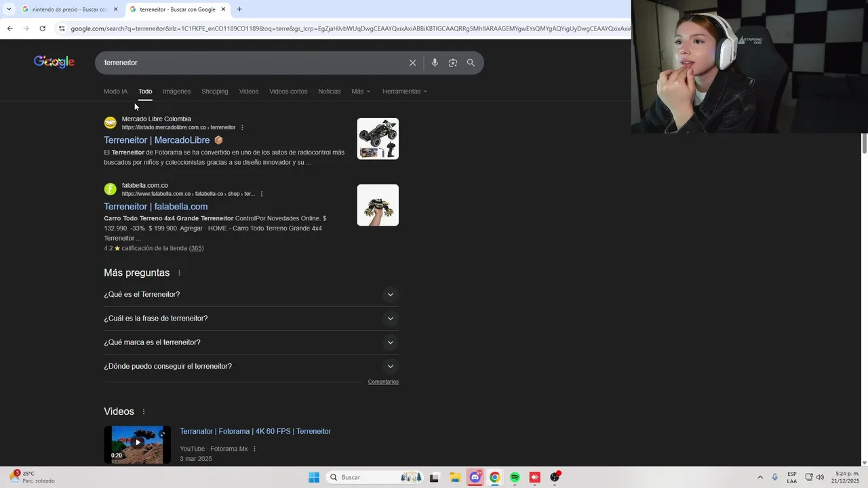Open Discord from the taskbar

pos(475,477)
